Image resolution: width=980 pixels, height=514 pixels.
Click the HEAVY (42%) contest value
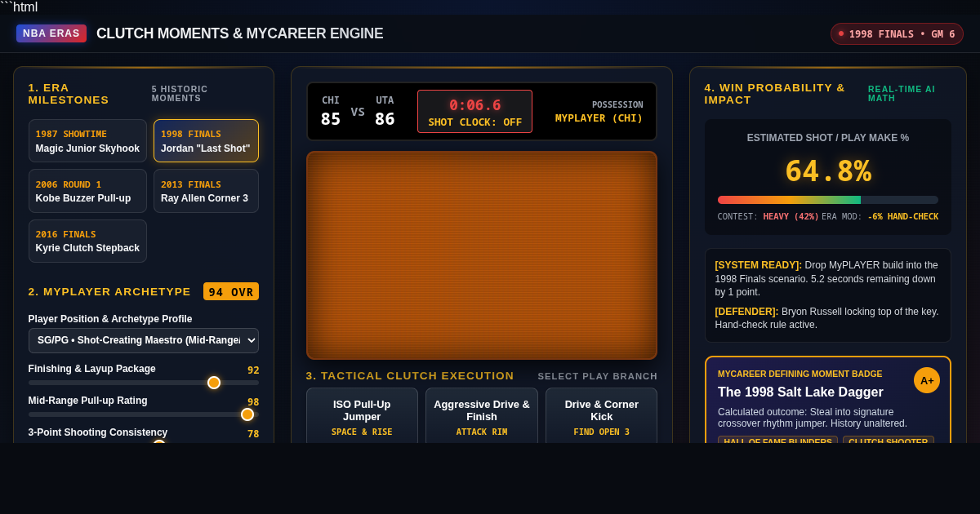point(791,217)
